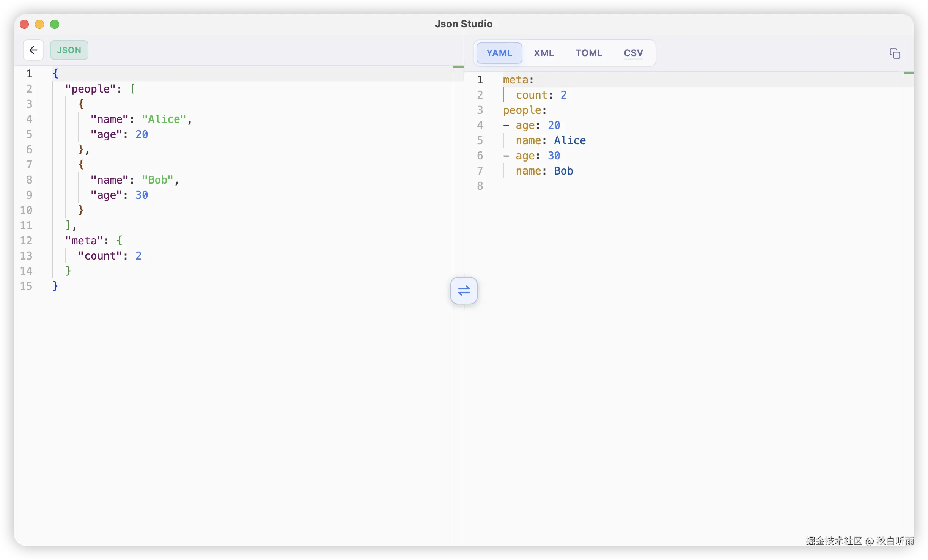
Task: Click the yellow minimize window button
Action: pos(39,24)
